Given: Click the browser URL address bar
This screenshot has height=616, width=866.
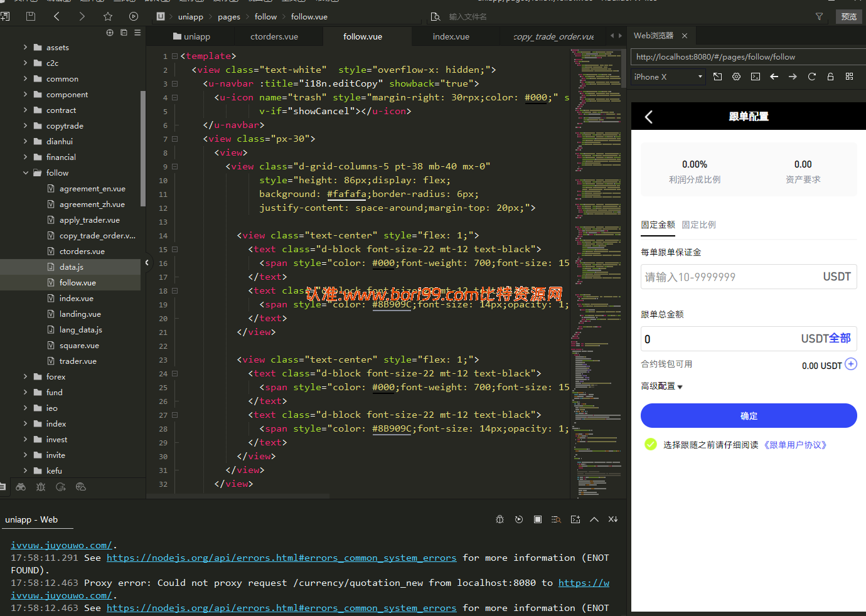Looking at the screenshot, I should (748, 56).
